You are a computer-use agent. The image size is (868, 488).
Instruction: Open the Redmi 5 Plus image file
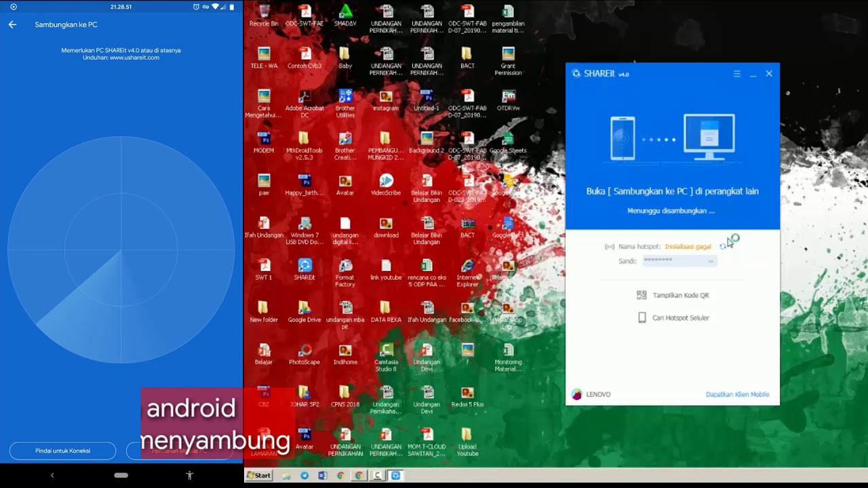(467, 396)
